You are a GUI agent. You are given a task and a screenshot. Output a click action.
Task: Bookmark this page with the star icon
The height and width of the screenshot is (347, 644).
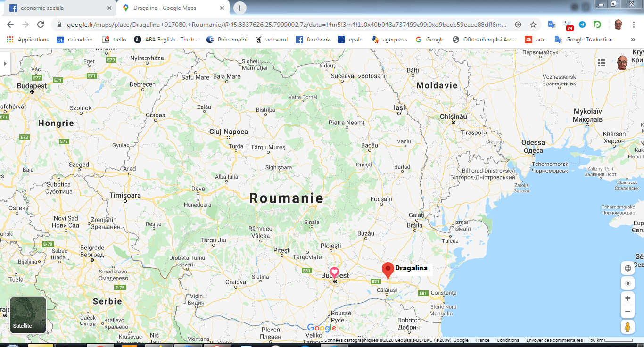pos(533,25)
